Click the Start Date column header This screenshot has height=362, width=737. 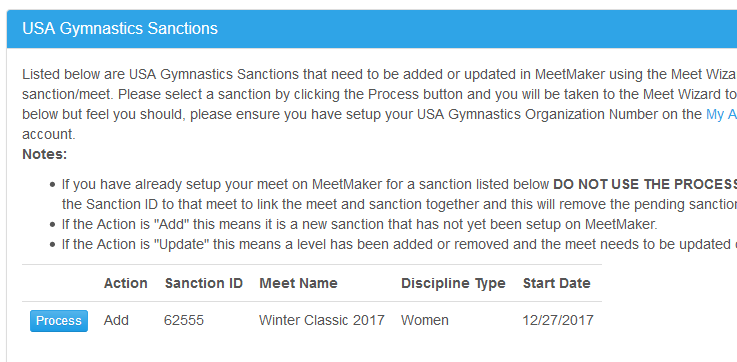[x=557, y=283]
